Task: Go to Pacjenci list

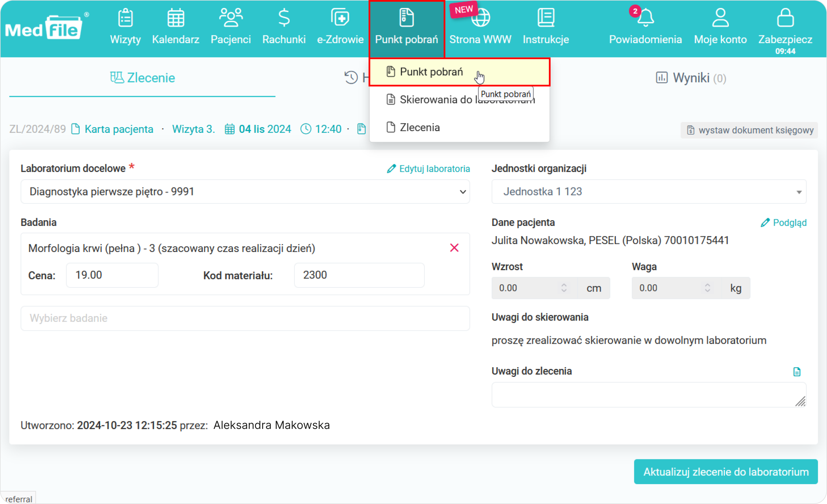Action: pyautogui.click(x=231, y=27)
